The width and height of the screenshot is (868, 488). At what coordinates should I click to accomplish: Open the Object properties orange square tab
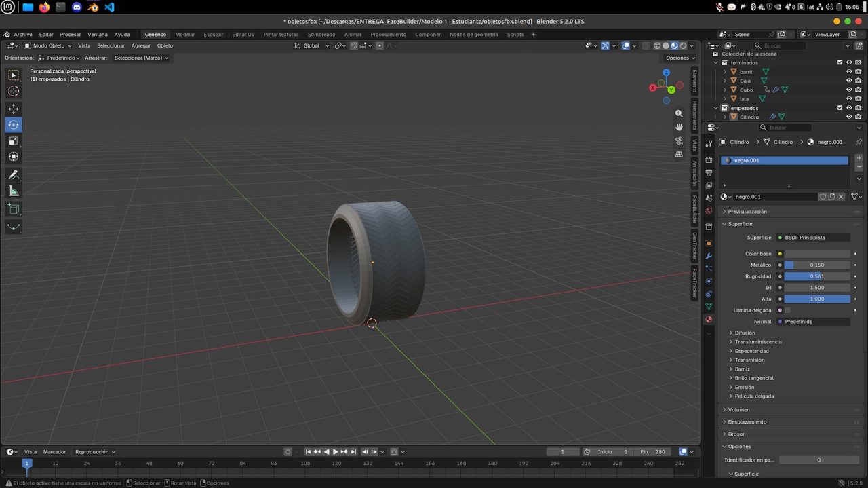(x=709, y=243)
